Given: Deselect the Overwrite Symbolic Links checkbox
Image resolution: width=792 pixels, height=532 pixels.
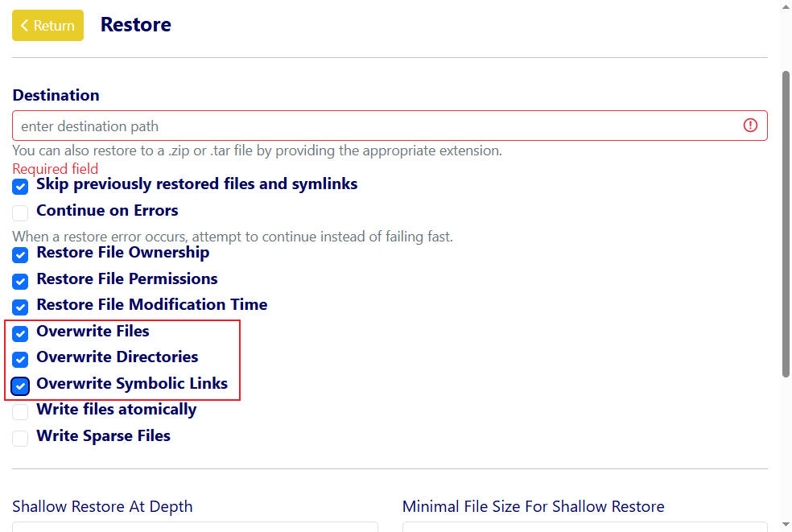Looking at the screenshot, I should (21, 386).
